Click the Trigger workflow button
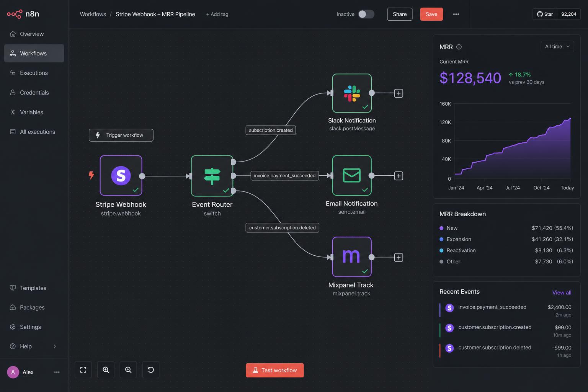 (121, 135)
